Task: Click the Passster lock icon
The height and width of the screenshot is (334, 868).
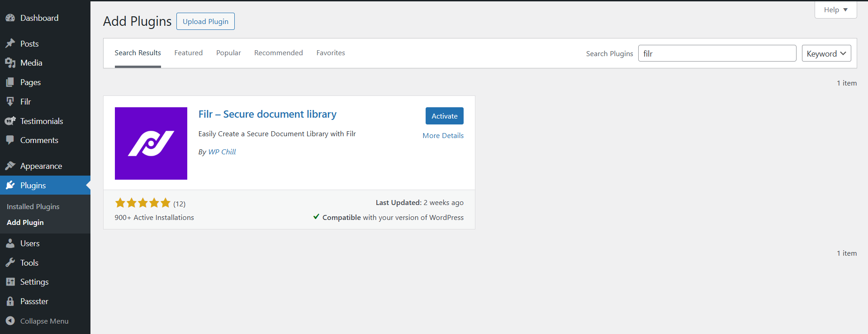Action: click(10, 301)
